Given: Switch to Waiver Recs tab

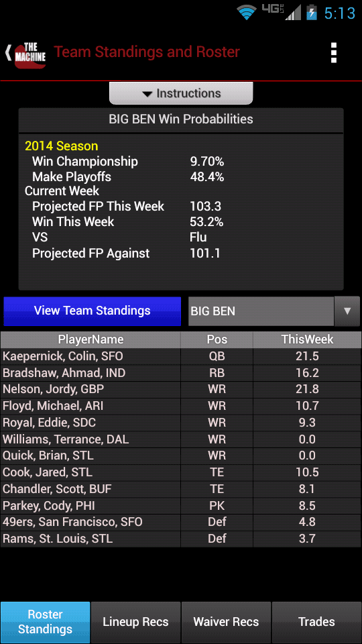Looking at the screenshot, I should click(226, 622).
